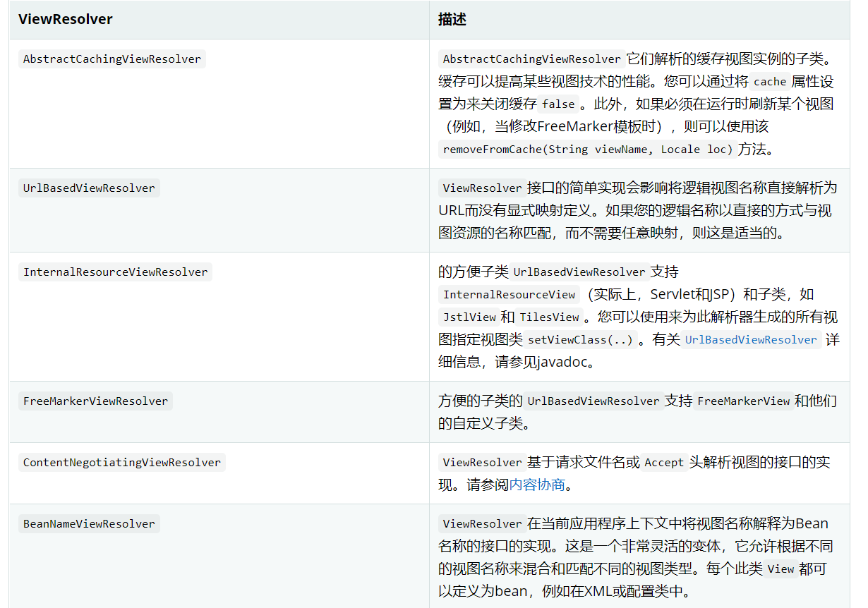This screenshot has width=868, height=608.
Task: Select the InternalResourceViewResolver table entry
Action: 115,272
